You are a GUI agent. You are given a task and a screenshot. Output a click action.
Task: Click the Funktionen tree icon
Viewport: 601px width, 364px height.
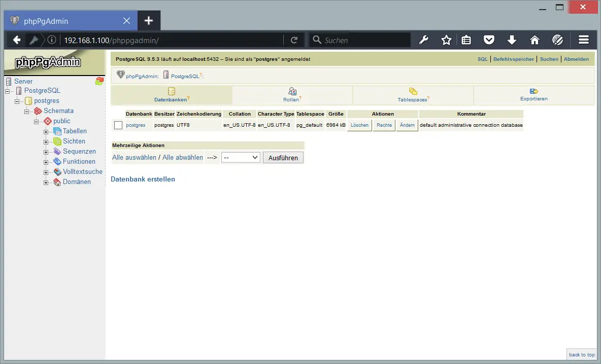click(x=57, y=162)
